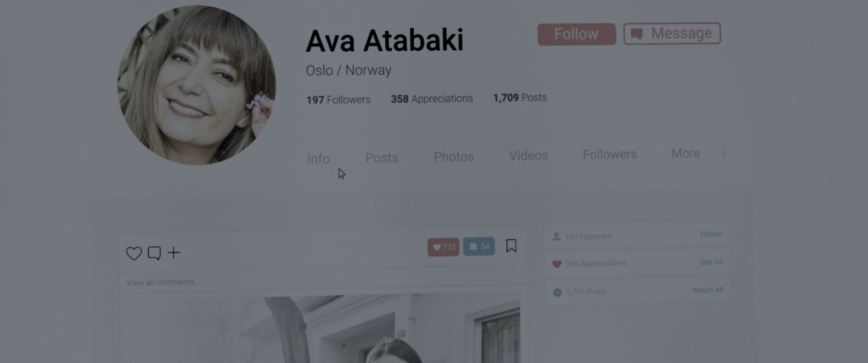Expand View all comments link

[x=163, y=282]
